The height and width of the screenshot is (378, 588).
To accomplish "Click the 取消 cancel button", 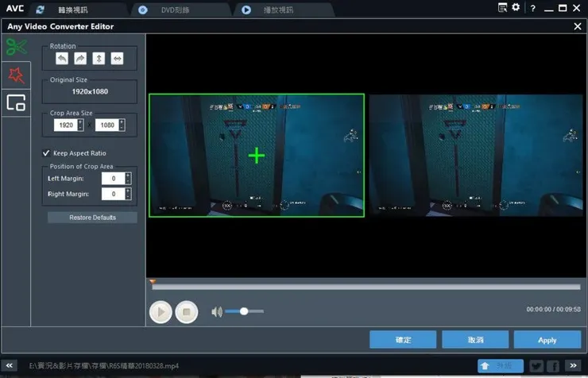I will (x=475, y=339).
